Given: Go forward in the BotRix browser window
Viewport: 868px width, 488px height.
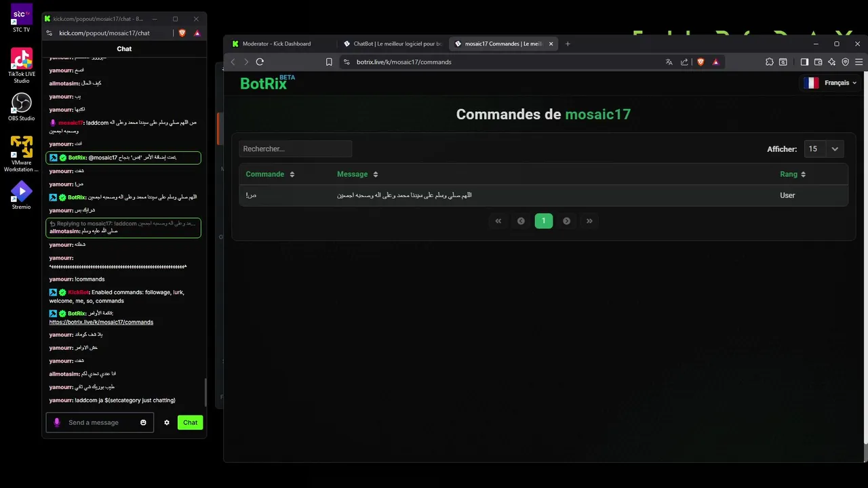Looking at the screenshot, I should click(246, 62).
